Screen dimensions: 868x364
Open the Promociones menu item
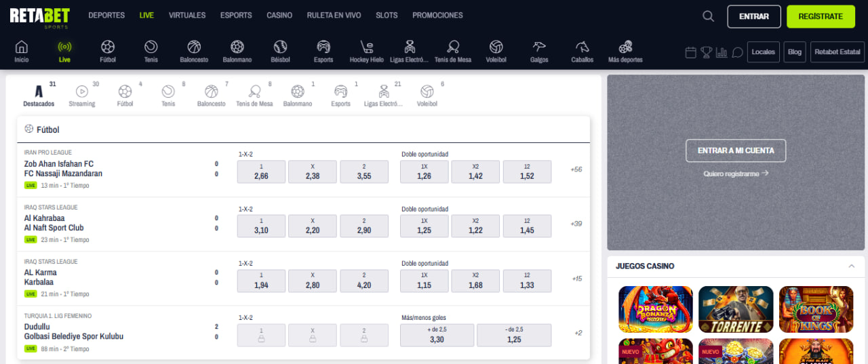(x=437, y=16)
